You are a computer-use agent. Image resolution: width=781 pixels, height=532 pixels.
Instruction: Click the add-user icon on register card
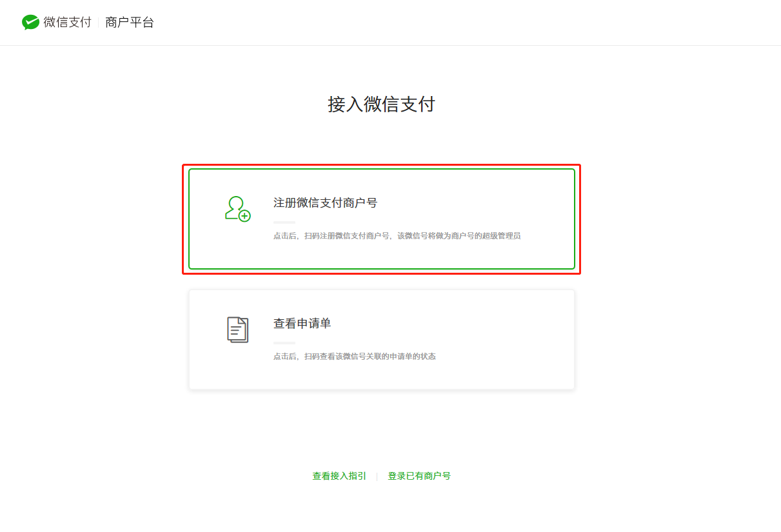[237, 209]
